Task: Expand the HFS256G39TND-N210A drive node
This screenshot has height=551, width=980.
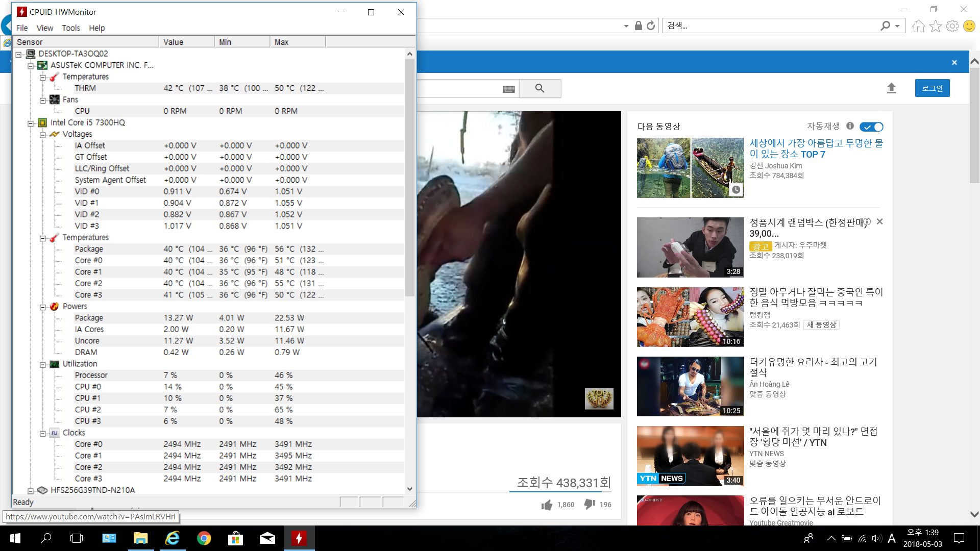Action: click(31, 490)
